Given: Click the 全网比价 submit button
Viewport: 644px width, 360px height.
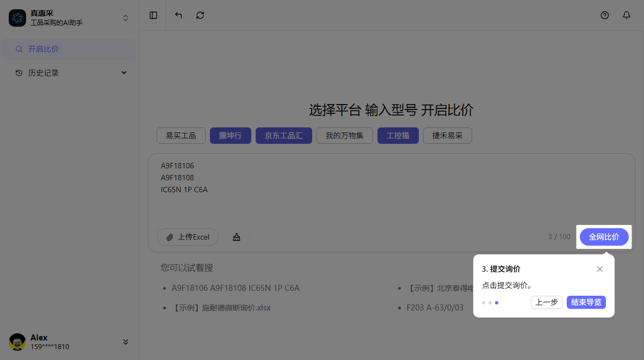Looking at the screenshot, I should click(604, 237).
